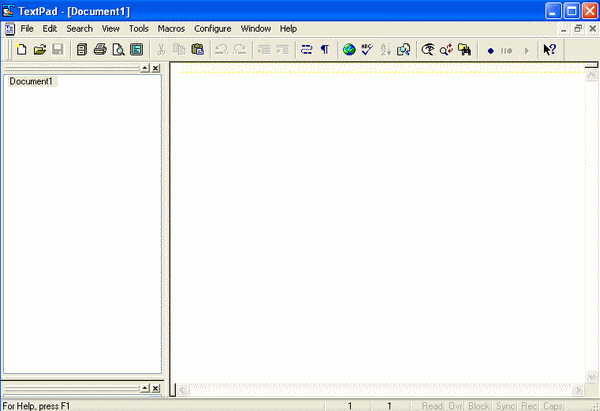Click the Stop Recording macro icon

pos(507,51)
